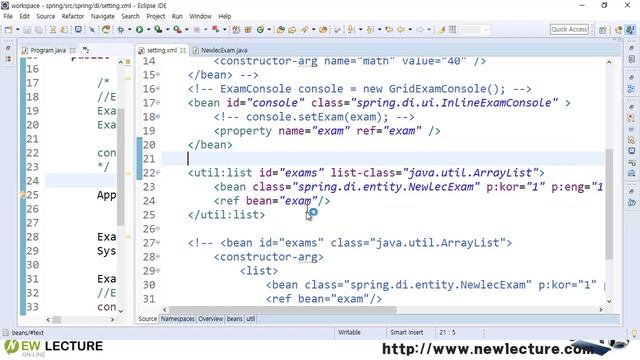
Task: Switch to the Namespaces bottom tab
Action: point(178,319)
